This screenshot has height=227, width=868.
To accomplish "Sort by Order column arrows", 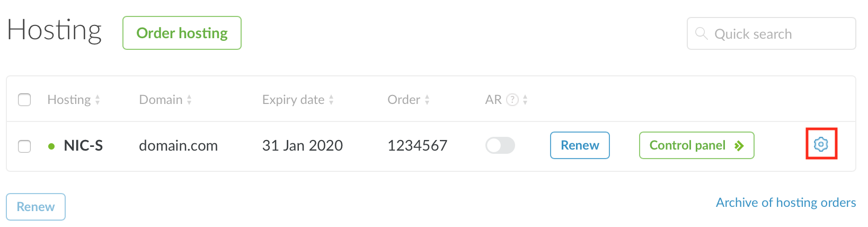I will 427,100.
